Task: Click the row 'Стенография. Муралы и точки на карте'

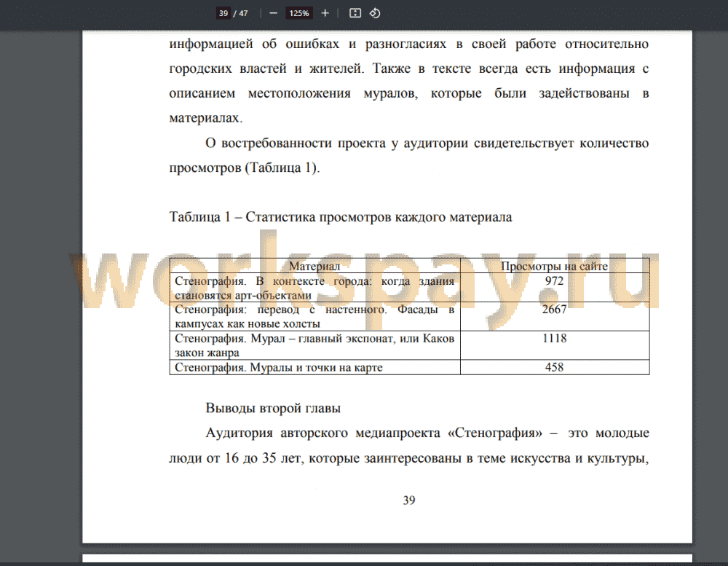Action: click(x=409, y=367)
